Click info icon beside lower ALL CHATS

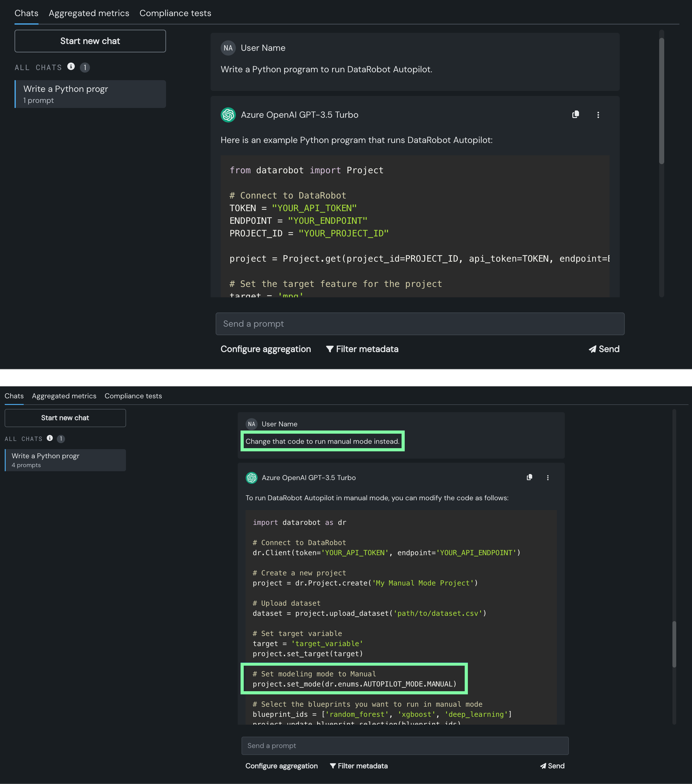50,438
